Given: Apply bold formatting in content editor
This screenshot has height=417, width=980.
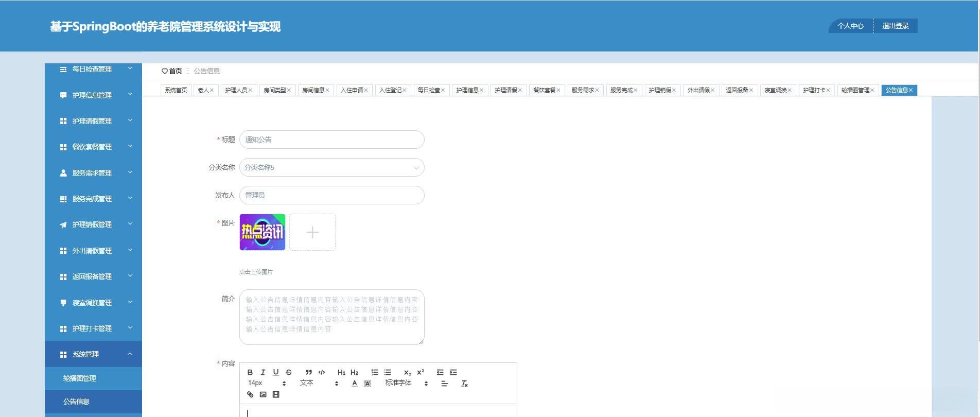Looking at the screenshot, I should point(250,372).
